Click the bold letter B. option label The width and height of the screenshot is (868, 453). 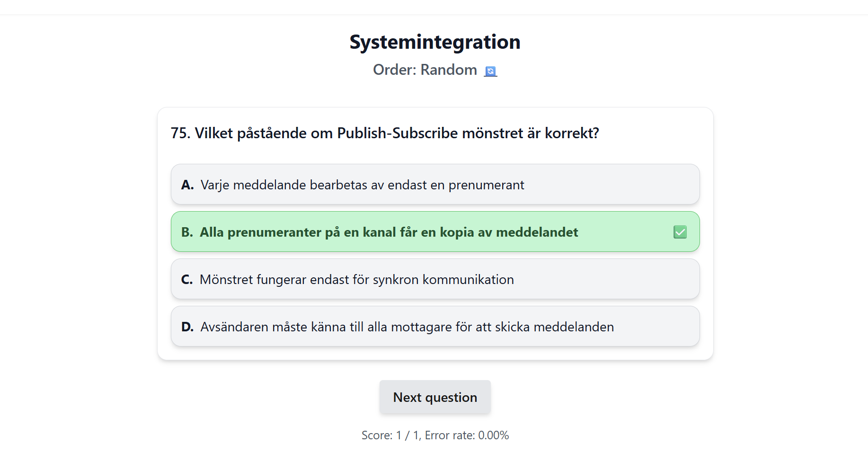click(x=187, y=232)
